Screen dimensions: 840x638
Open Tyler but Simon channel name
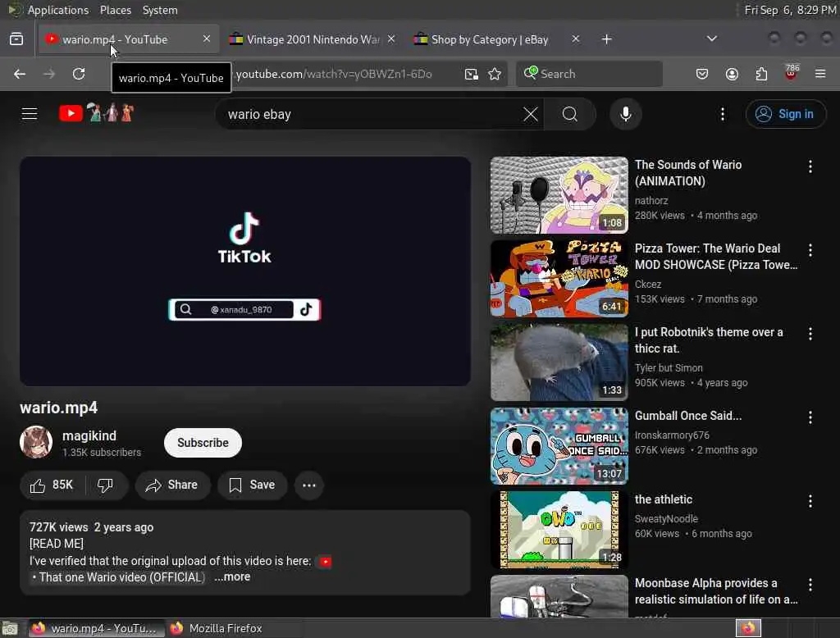click(668, 367)
